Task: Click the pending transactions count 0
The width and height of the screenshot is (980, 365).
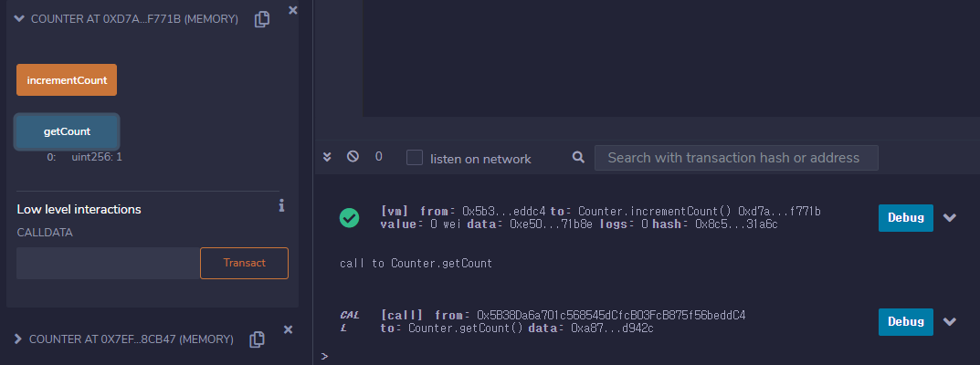Action: click(379, 157)
